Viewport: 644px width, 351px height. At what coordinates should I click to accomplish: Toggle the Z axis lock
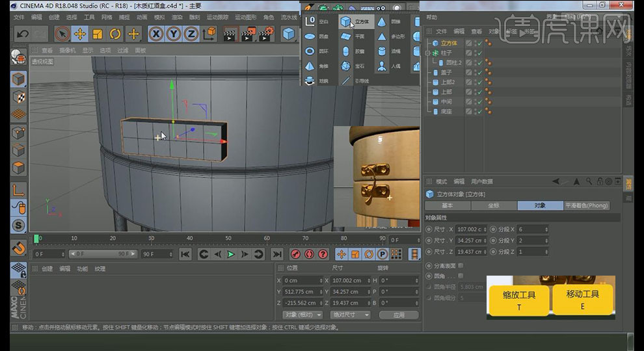(191, 34)
